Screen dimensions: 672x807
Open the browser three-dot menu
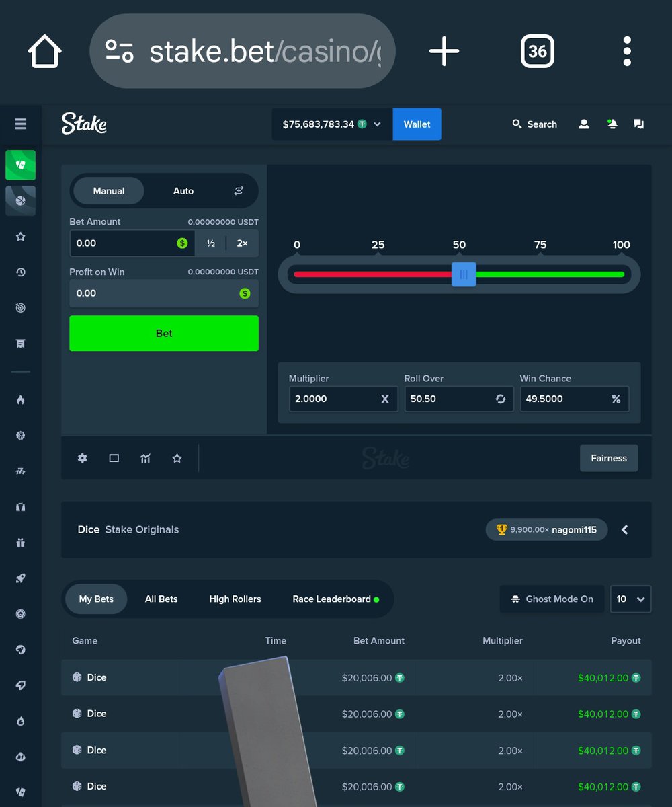[627, 51]
